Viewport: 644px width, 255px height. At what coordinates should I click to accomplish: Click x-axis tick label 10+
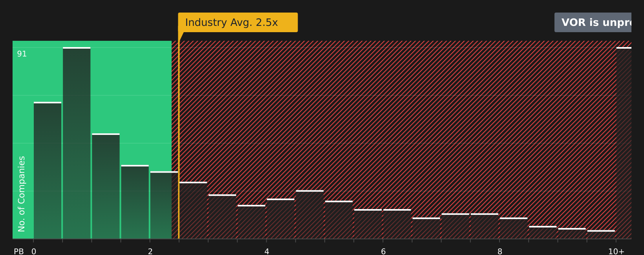(x=616, y=251)
